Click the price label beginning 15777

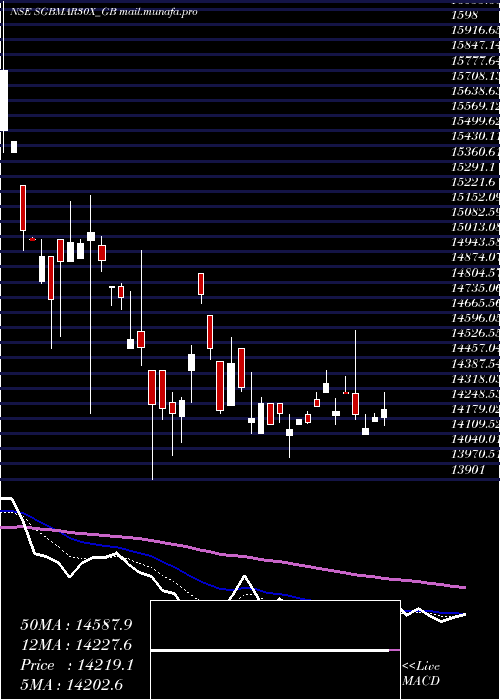click(475, 61)
